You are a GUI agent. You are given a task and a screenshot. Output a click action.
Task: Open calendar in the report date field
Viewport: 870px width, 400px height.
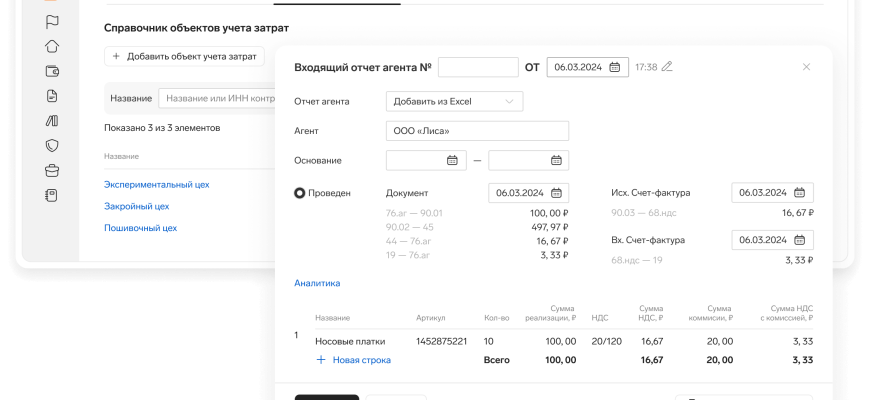pos(615,67)
